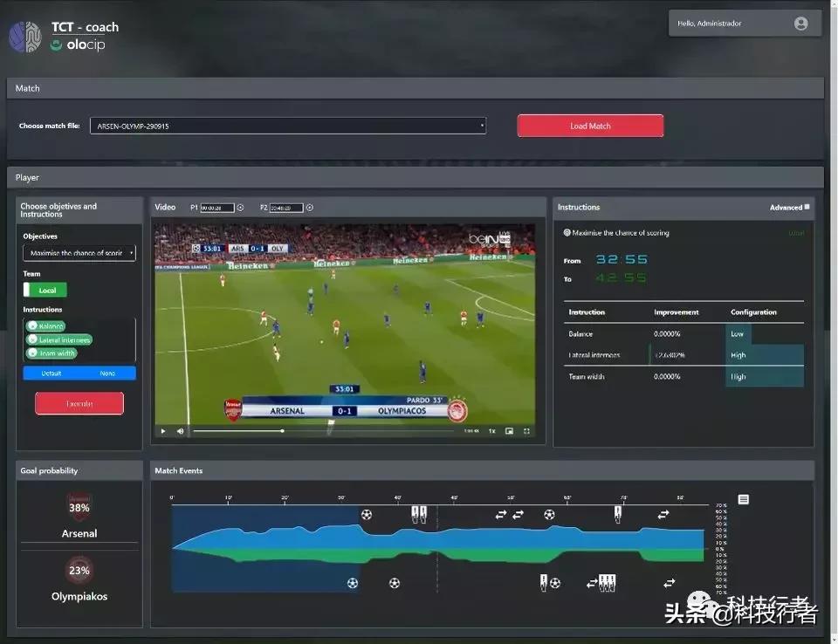This screenshot has height=644, width=838.
Task: Click the Match Events panel title
Action: coord(178,471)
